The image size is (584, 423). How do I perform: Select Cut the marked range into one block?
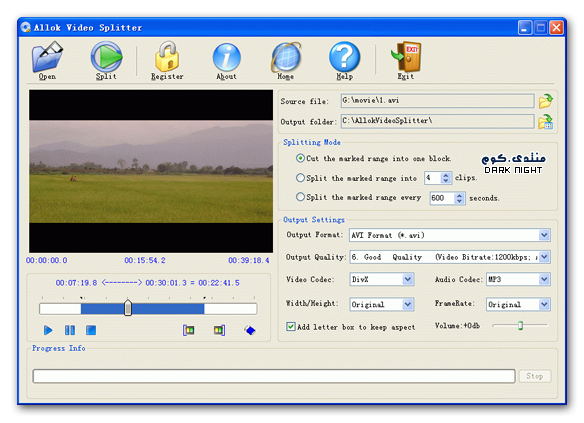click(x=300, y=158)
